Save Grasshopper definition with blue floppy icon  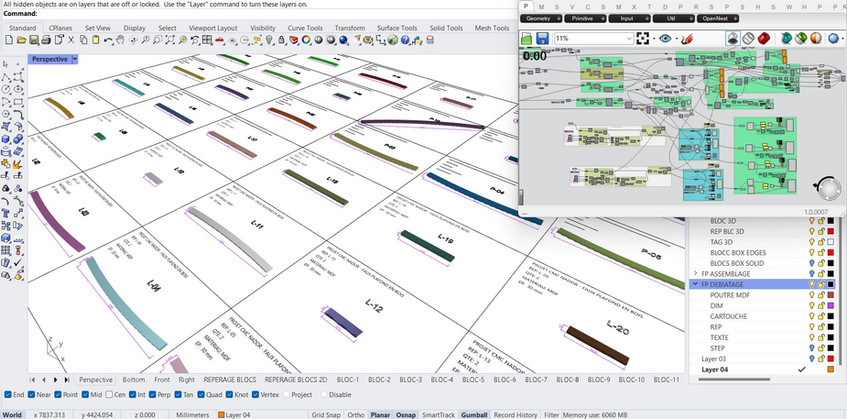(543, 38)
